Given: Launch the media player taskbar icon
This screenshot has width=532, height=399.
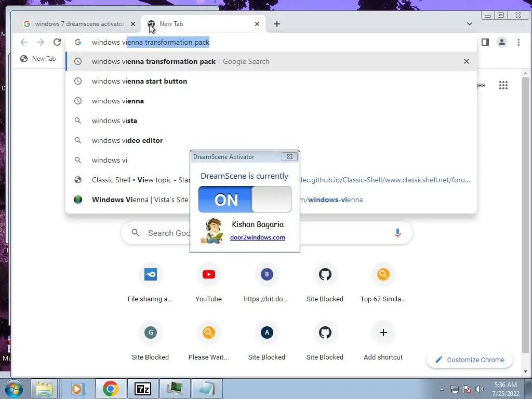Looking at the screenshot, I should [77, 389].
